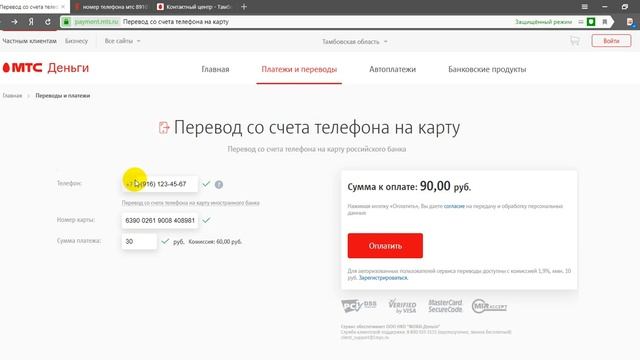The width and height of the screenshot is (640, 360).
Task: Open the shopping cart icon
Action: [x=575, y=41]
